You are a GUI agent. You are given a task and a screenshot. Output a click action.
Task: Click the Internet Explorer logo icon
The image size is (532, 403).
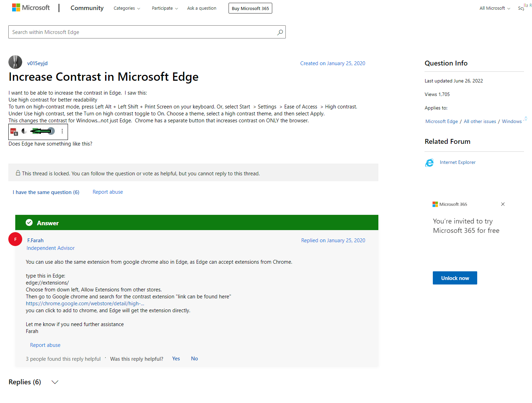pos(429,163)
